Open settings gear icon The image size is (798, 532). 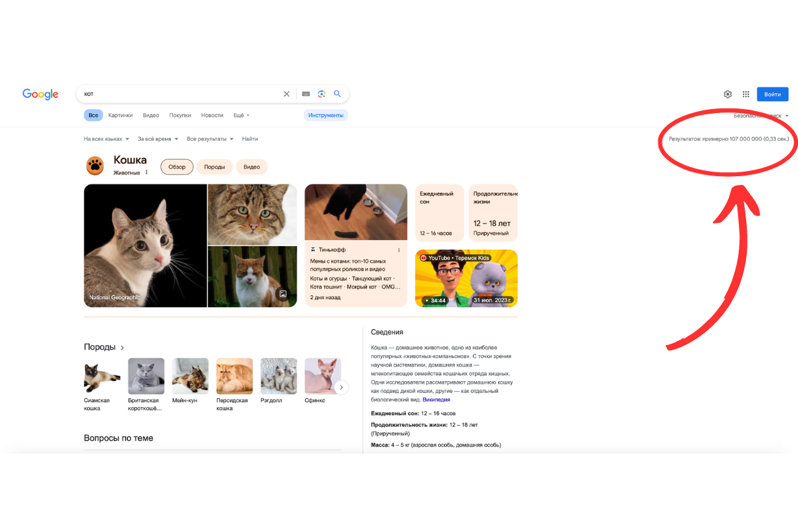728,94
